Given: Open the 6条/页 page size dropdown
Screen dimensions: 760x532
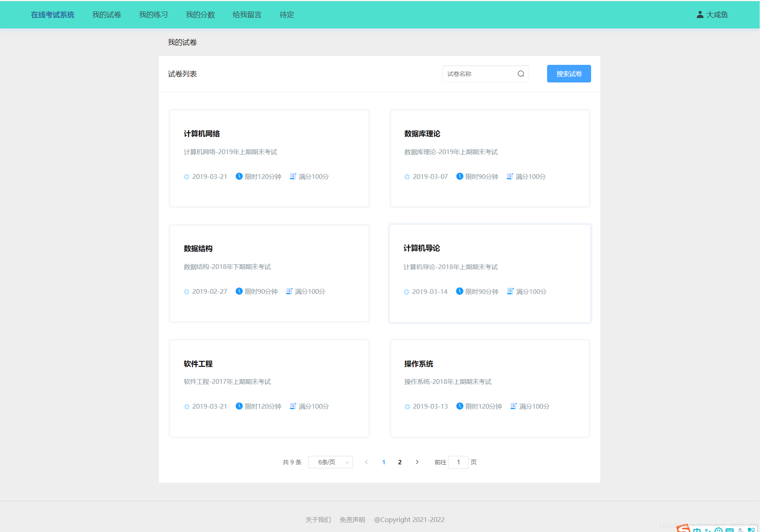Looking at the screenshot, I should [x=331, y=462].
